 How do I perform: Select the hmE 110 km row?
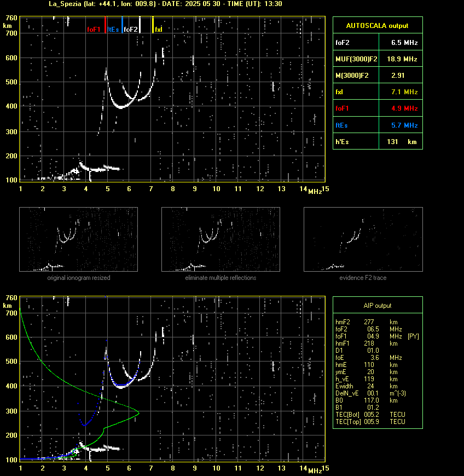(367, 365)
